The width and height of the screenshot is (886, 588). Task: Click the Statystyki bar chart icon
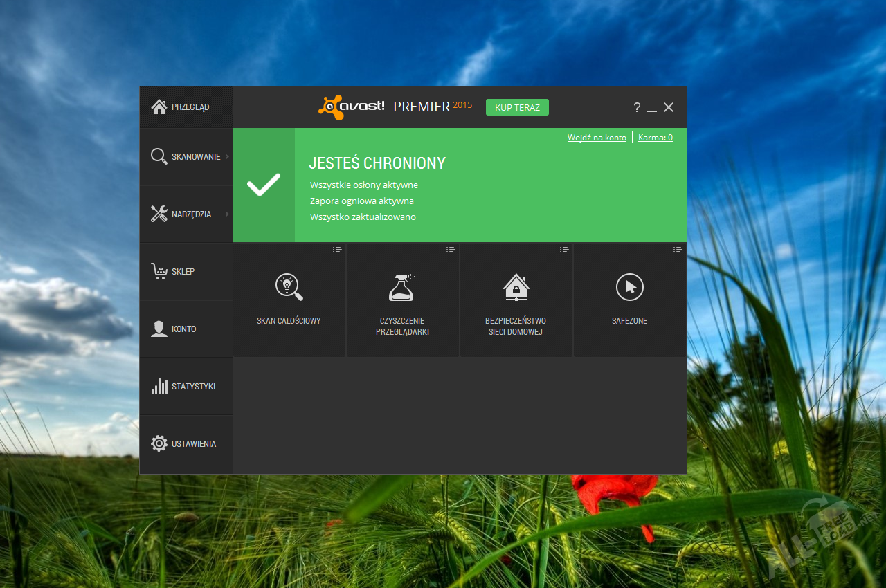159,386
